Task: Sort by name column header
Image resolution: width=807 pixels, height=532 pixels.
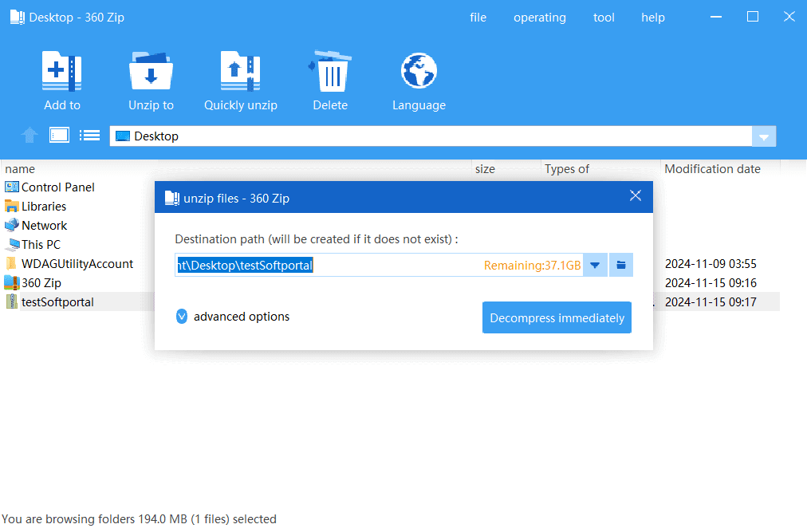Action: point(20,169)
